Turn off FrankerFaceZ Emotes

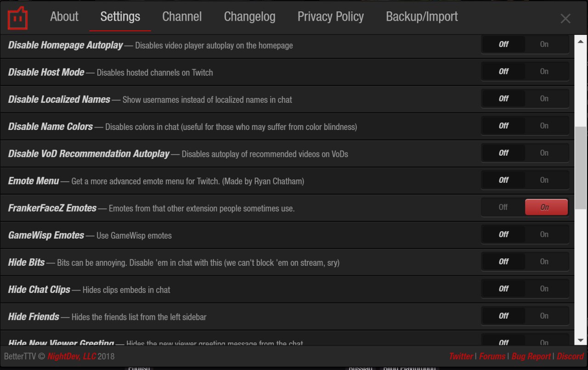[503, 207]
